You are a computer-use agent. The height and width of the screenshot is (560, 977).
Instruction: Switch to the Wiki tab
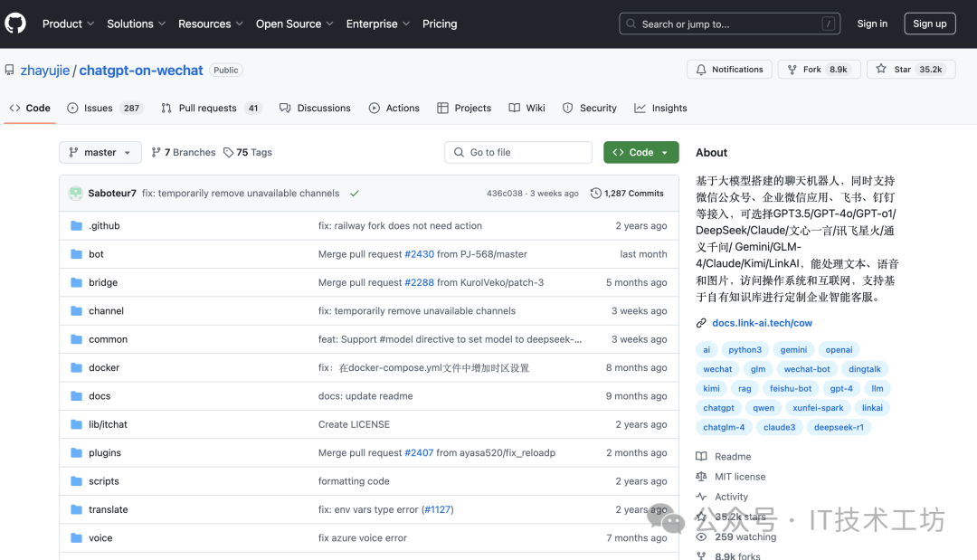point(526,108)
